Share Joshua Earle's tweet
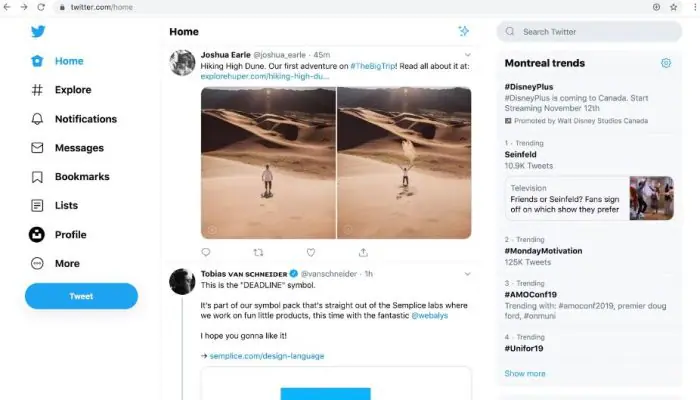The image size is (700, 400). (362, 252)
